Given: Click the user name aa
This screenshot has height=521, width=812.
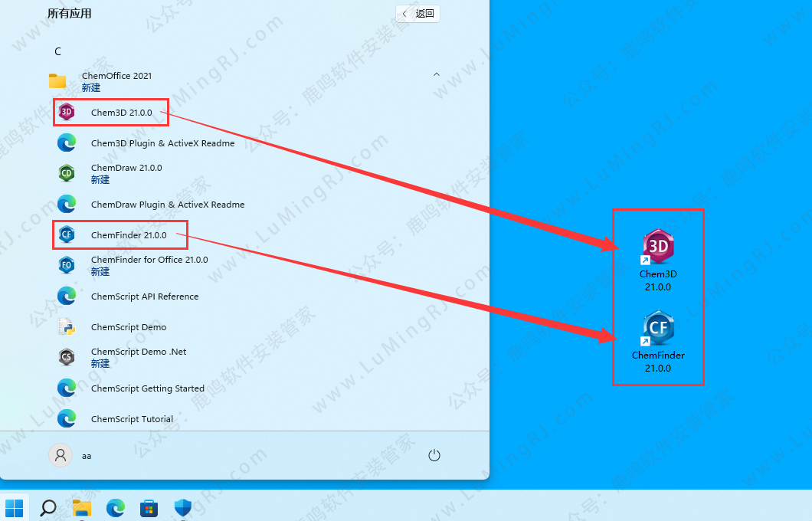Looking at the screenshot, I should click(x=87, y=457).
